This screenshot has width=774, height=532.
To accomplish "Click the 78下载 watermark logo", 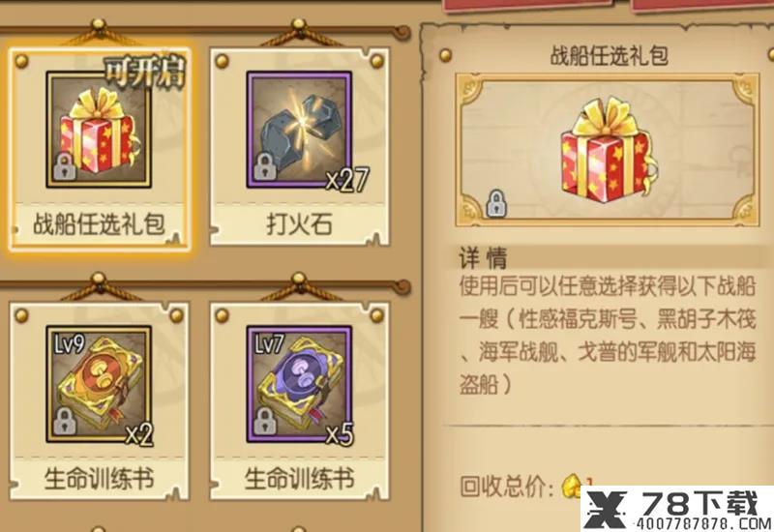I will point(677,509).
